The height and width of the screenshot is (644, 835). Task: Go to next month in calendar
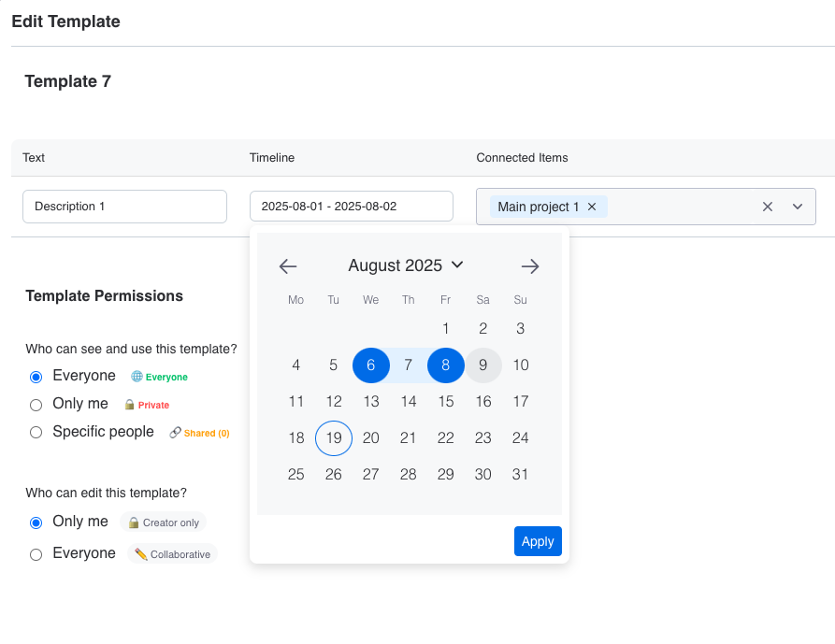click(530, 266)
